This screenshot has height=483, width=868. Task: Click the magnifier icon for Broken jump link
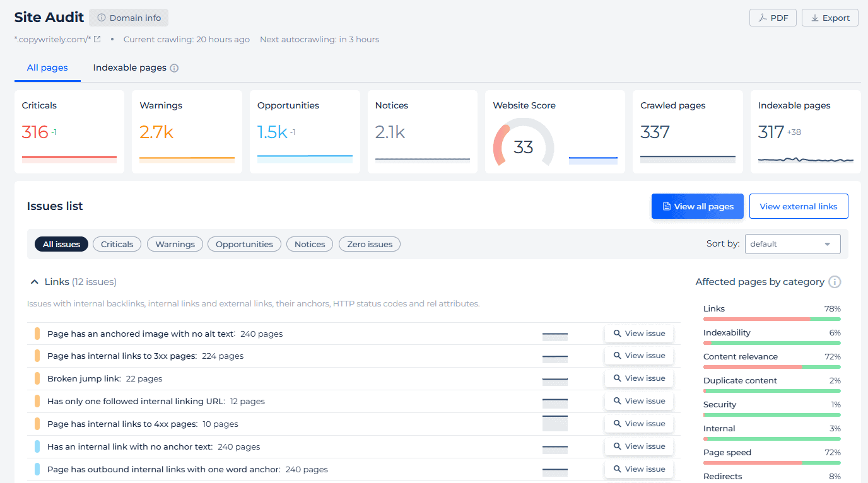(617, 378)
